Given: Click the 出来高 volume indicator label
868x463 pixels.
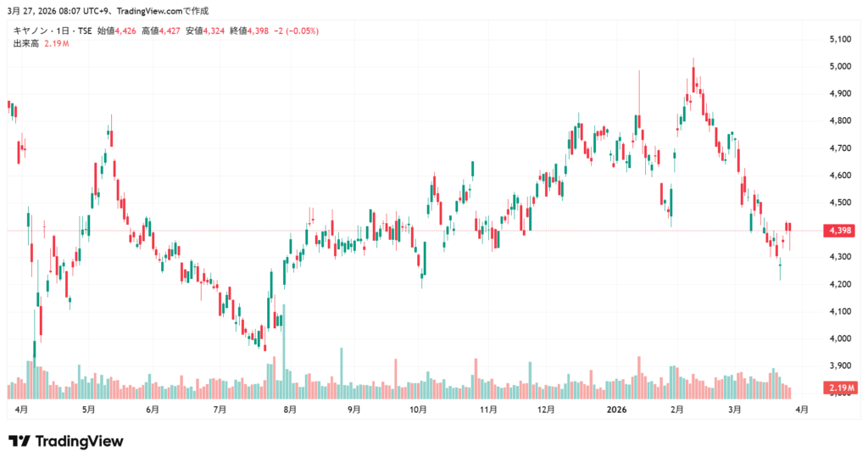Looking at the screenshot, I should tap(26, 43).
